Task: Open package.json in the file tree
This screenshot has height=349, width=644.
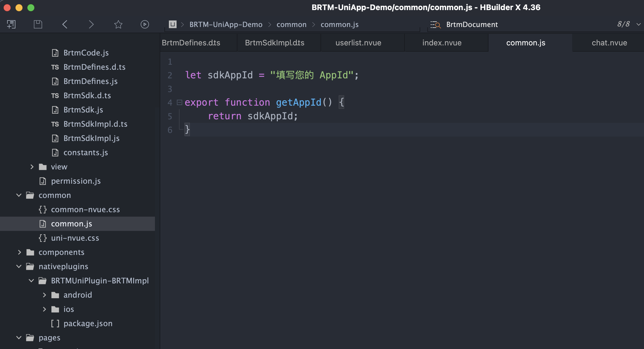Action: pyautogui.click(x=88, y=323)
